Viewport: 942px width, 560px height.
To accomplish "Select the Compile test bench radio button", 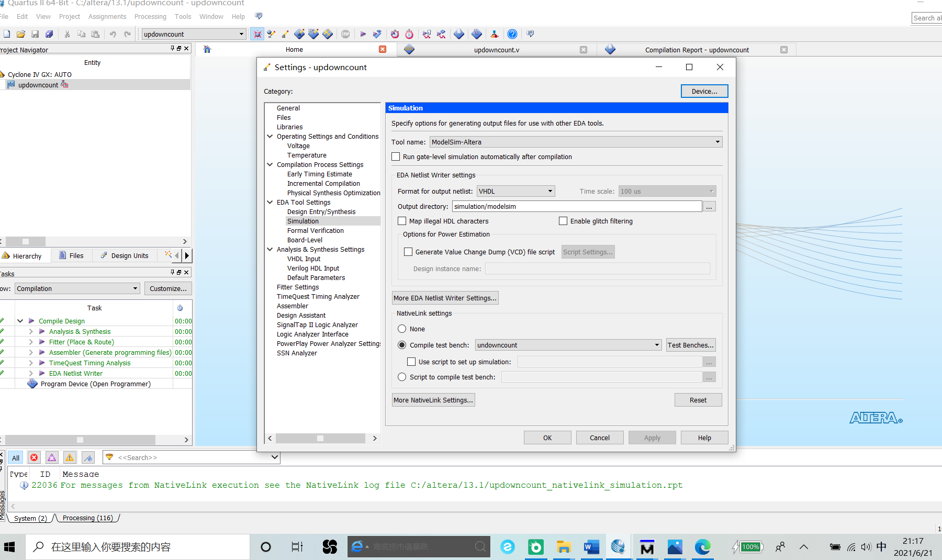I will coord(402,345).
